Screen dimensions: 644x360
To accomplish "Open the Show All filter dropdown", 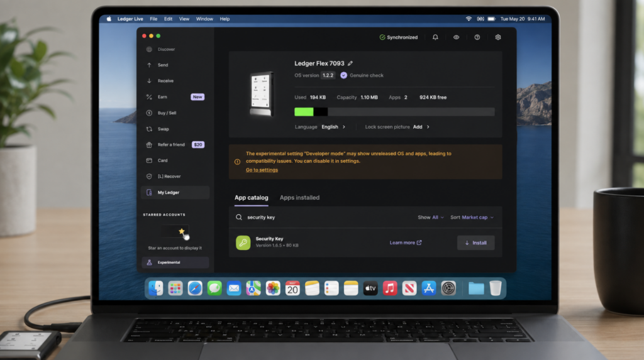I will pos(431,217).
